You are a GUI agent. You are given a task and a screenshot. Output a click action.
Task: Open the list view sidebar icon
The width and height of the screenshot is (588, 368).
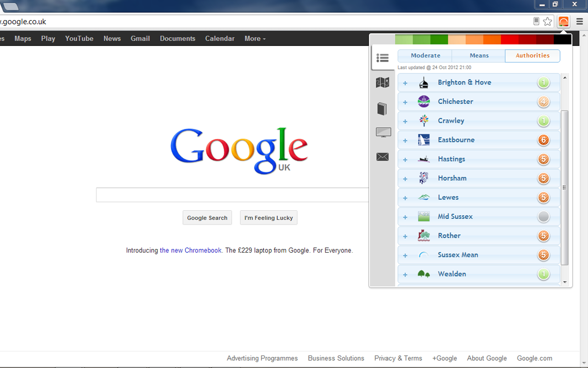tap(382, 57)
